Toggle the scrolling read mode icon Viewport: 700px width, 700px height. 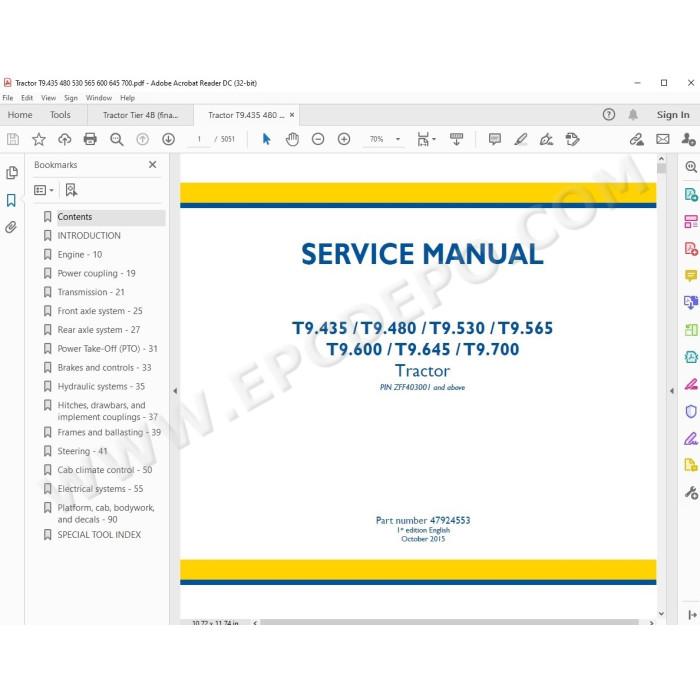456,139
